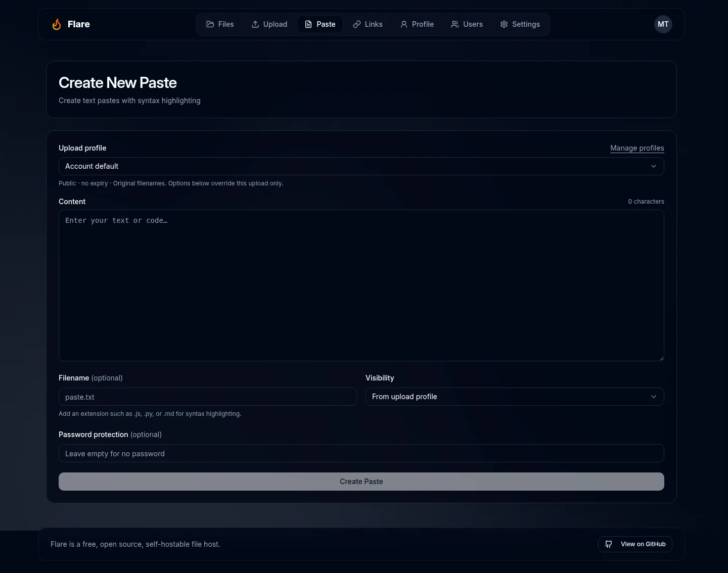Click the '0 characters' counter text
Screen dimensions: 728x573
646,202
